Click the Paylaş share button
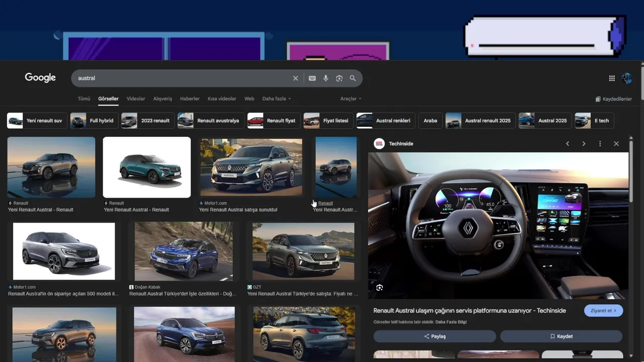644x362 pixels. click(435, 336)
